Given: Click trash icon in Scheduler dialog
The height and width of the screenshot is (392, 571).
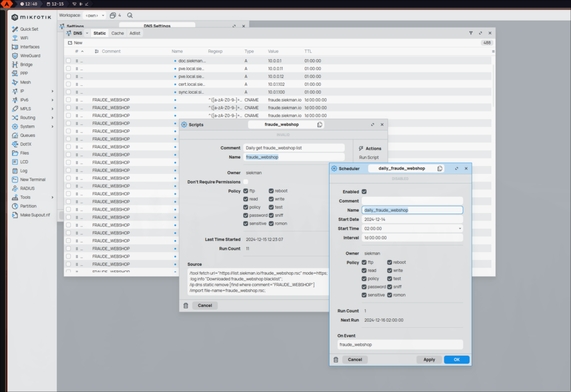Looking at the screenshot, I should click(336, 360).
